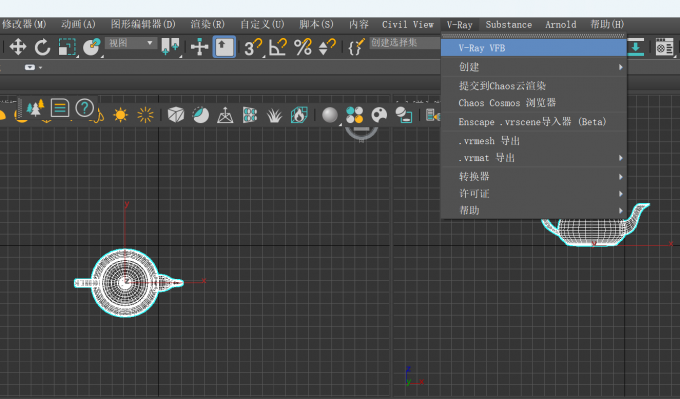The height and width of the screenshot is (399, 680).
Task: Toggle the Percent Snap icon
Action: [303, 47]
